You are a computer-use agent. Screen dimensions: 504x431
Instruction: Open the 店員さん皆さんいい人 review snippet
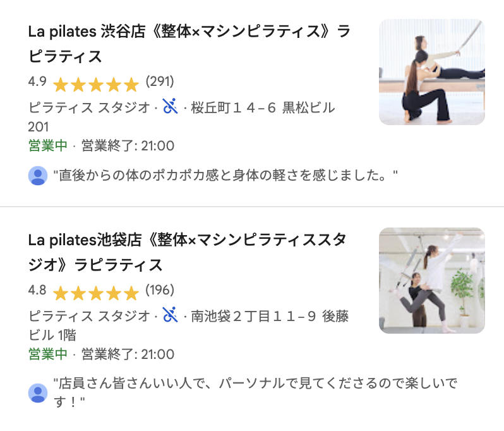point(255,384)
